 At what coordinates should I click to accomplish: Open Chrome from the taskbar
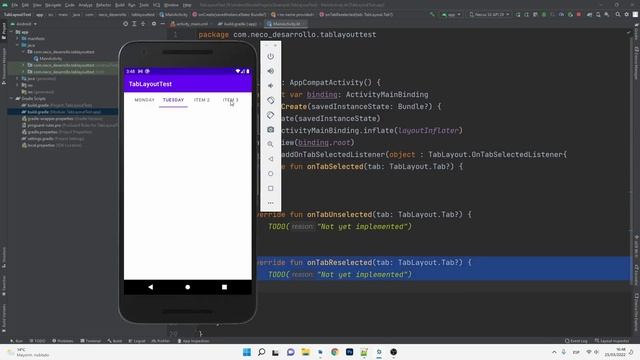pyautogui.click(x=335, y=352)
